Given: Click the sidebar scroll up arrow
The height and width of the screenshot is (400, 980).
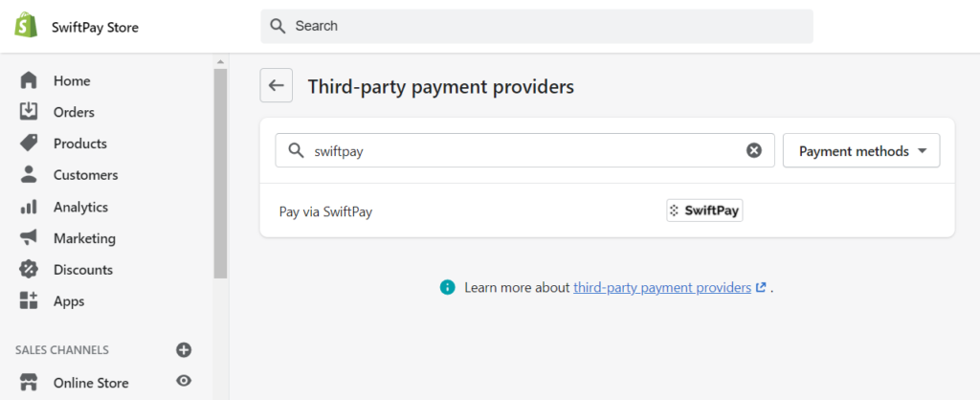Looking at the screenshot, I should (220, 62).
